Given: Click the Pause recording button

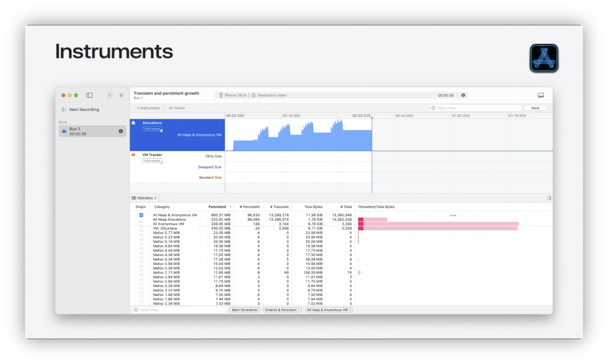Looking at the screenshot, I should click(x=122, y=95).
